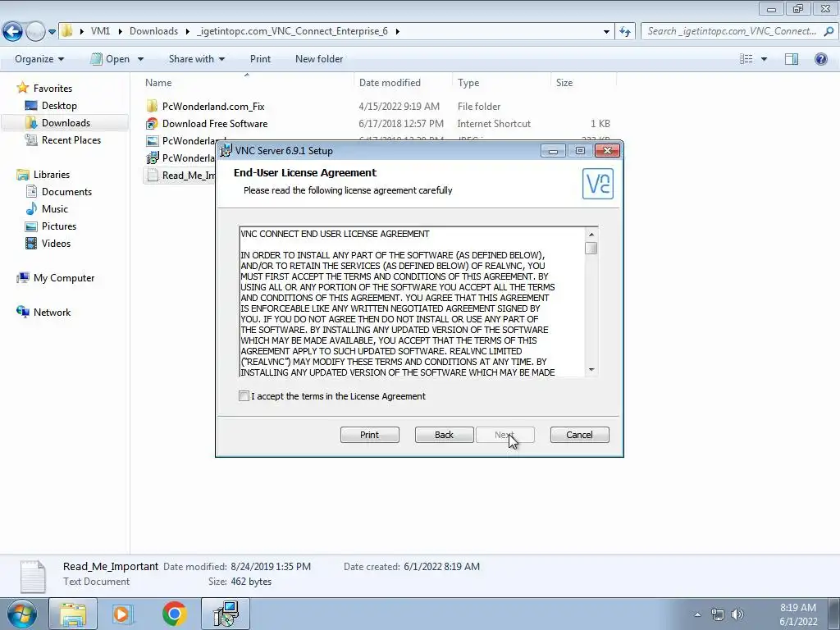The width and height of the screenshot is (840, 630).
Task: Select Download Free Software shortcut icon
Action: 152,123
